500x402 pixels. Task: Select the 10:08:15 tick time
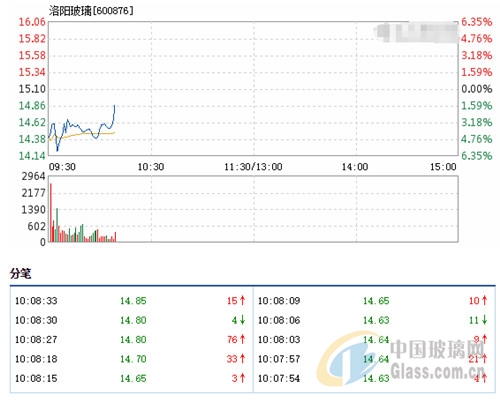(x=36, y=378)
